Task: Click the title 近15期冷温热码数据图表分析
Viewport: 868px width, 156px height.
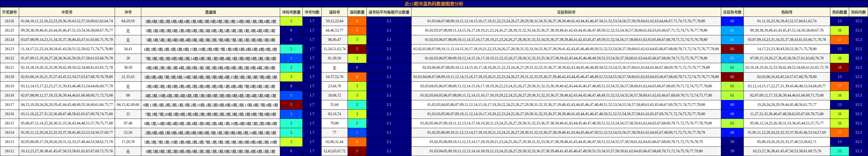Action: pyautogui.click(x=434, y=4)
